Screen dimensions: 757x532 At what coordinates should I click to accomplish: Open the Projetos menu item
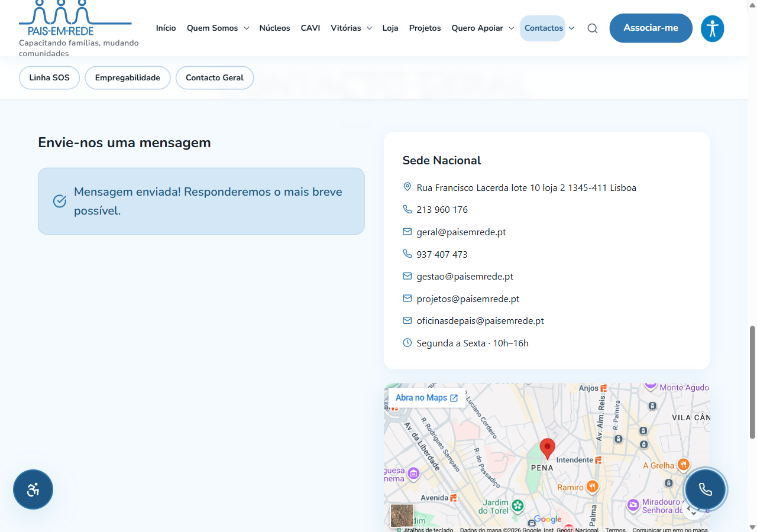click(425, 28)
